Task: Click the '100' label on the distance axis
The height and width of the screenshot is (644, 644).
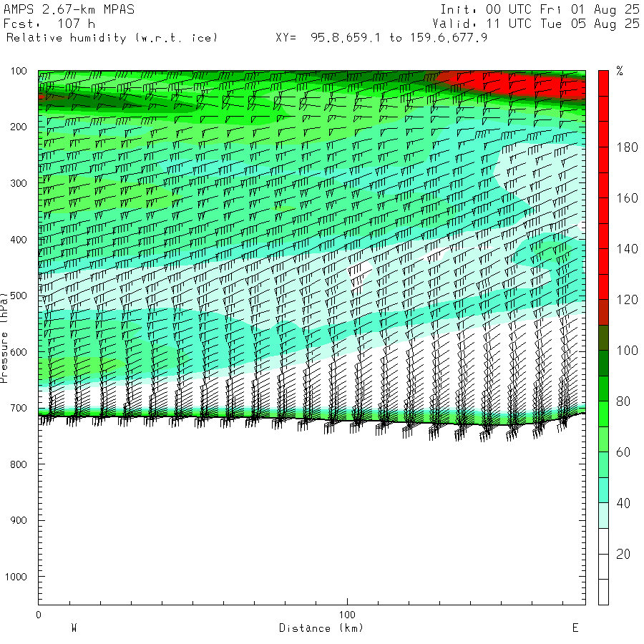Action: (x=347, y=615)
